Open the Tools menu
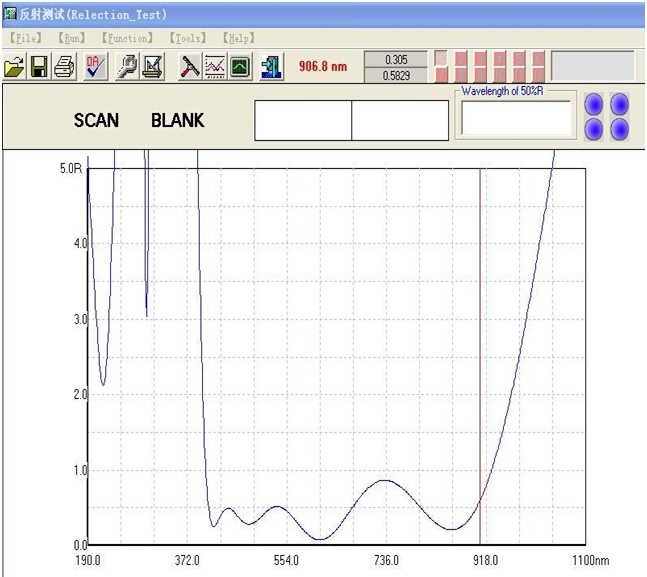647x577 pixels. 187,38
